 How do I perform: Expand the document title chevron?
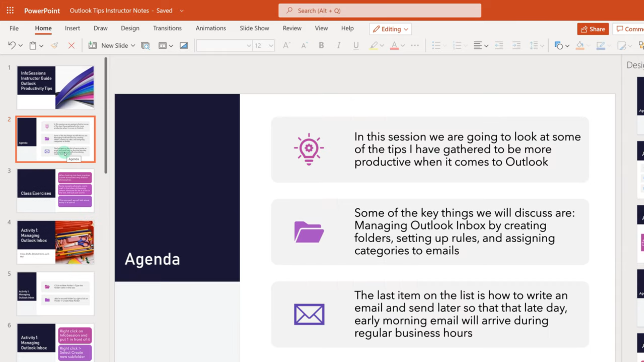click(182, 11)
